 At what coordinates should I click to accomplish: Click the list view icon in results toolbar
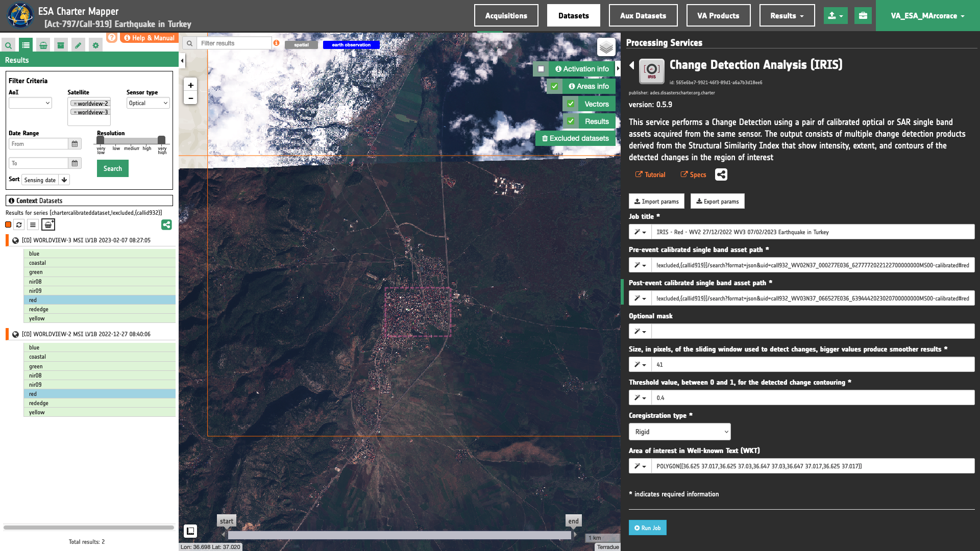[33, 224]
